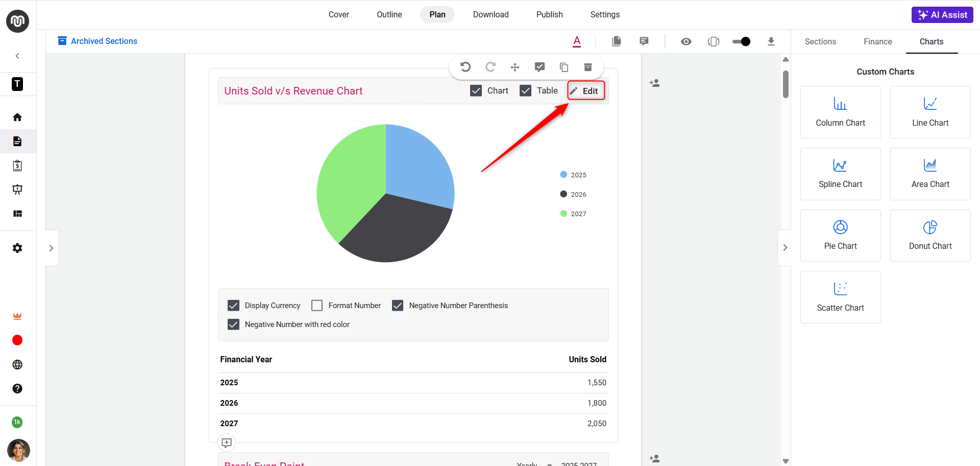The image size is (980, 466).
Task: Open the sidebar settings gear icon
Action: pos(17,248)
